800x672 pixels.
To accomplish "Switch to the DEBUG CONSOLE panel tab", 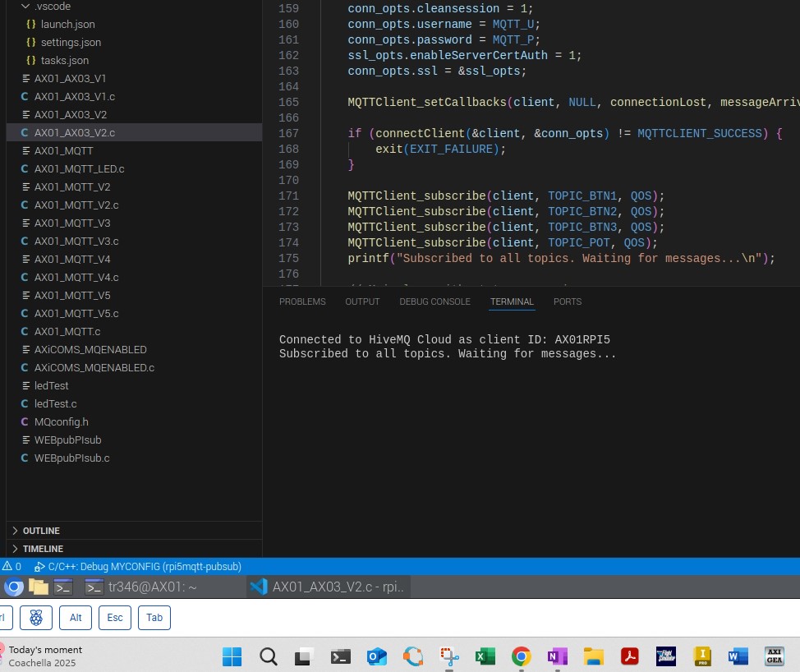I will 434,301.
